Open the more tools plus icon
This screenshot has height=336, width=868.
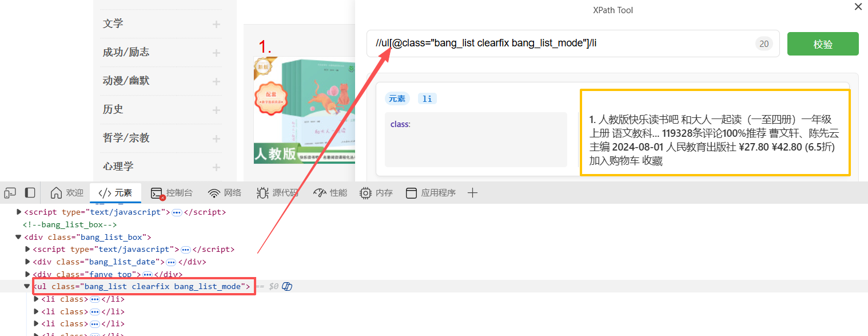click(472, 193)
